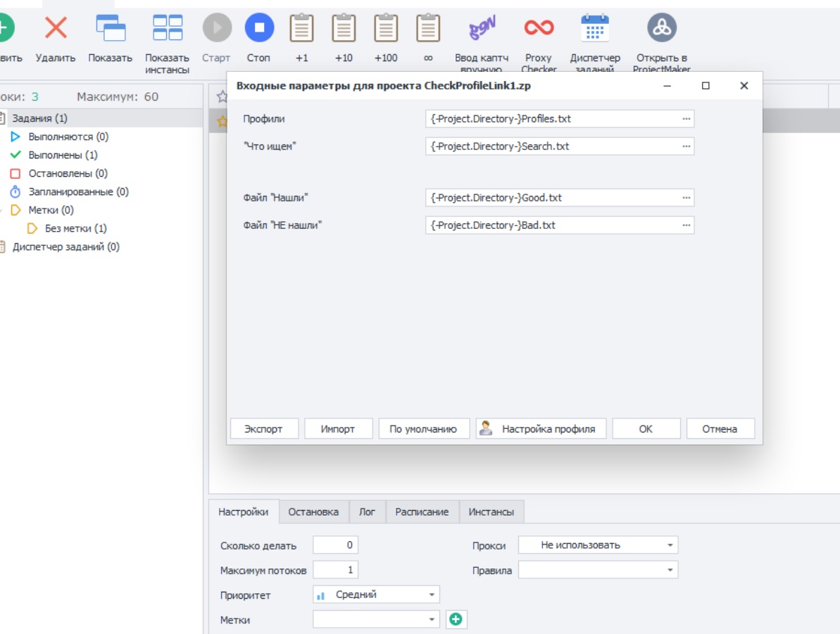Click Открыть в ProjectMaker icon
The image size is (840, 634).
[662, 28]
